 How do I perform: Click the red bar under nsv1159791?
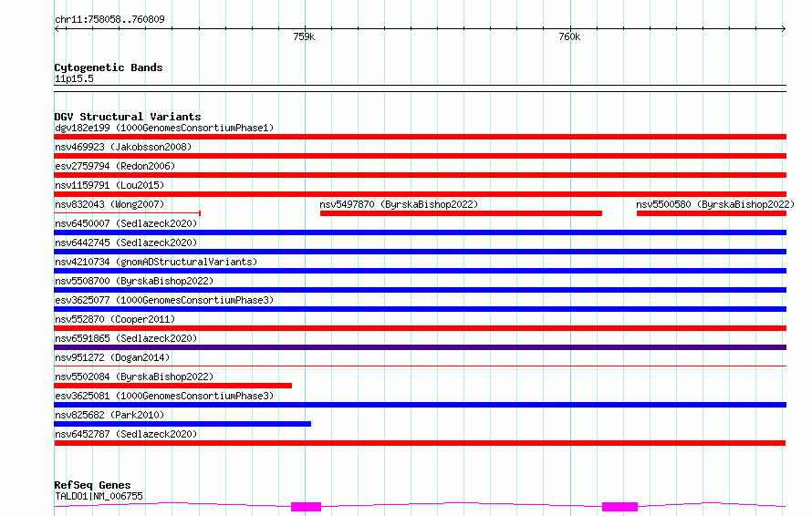click(x=420, y=194)
